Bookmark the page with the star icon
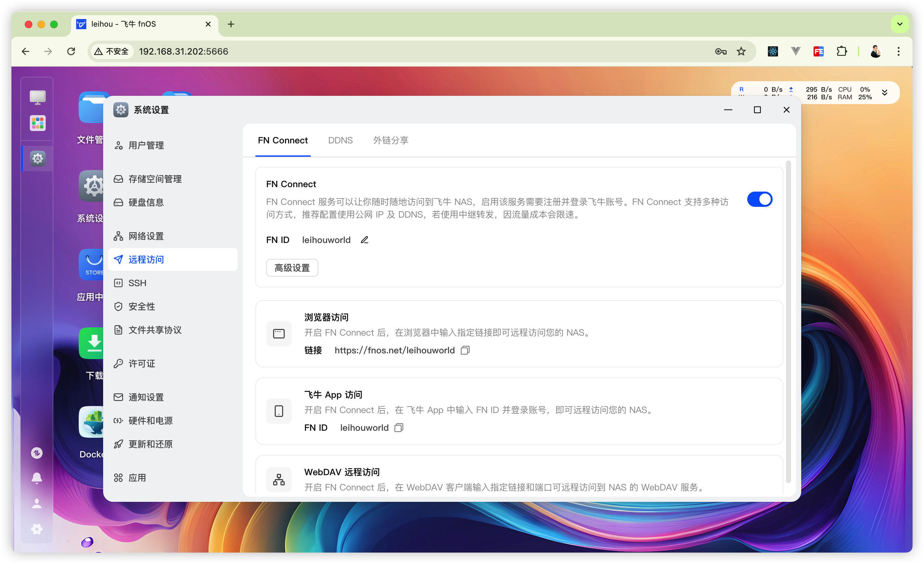 point(741,51)
